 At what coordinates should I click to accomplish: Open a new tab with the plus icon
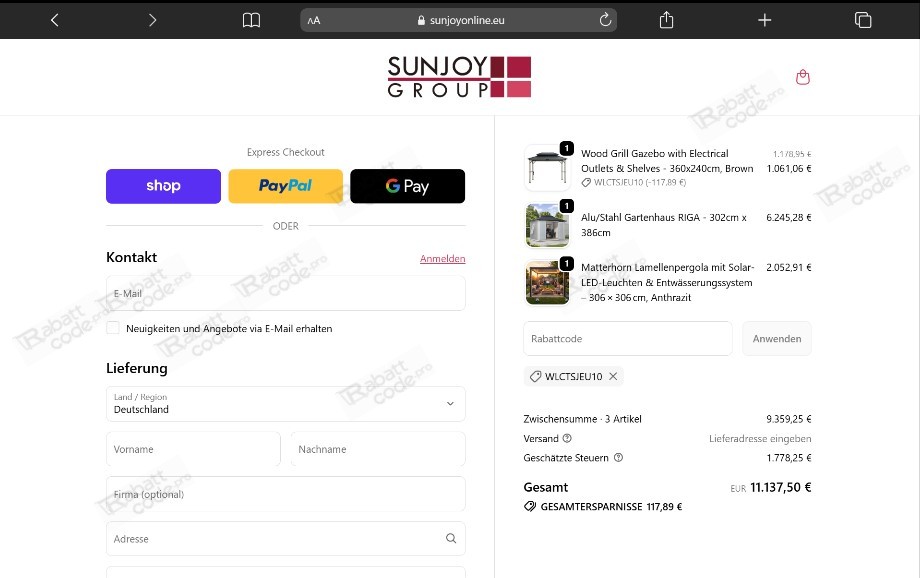point(765,20)
